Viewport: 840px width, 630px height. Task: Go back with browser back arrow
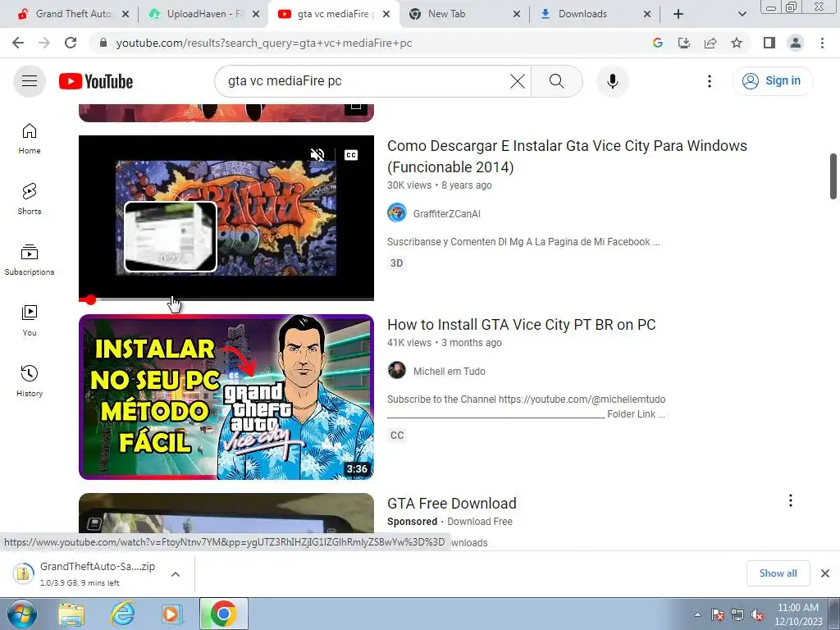tap(18, 43)
